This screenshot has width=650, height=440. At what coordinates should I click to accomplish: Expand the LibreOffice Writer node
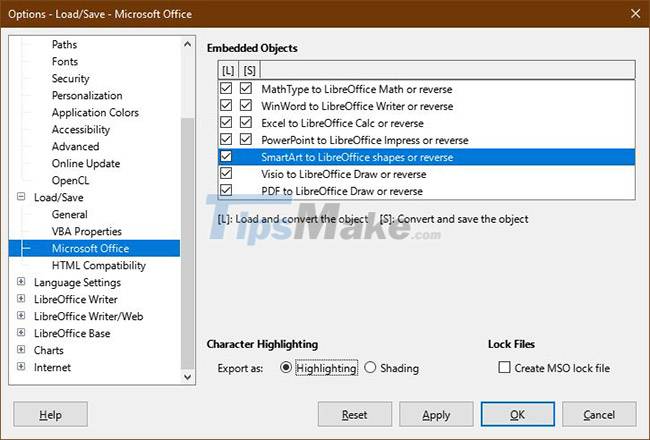coord(21,299)
